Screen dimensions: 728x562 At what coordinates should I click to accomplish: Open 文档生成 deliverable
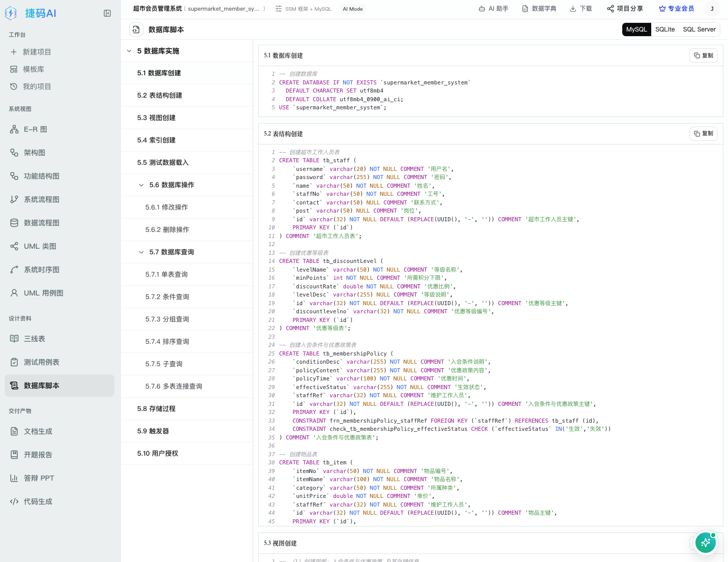coord(59,431)
